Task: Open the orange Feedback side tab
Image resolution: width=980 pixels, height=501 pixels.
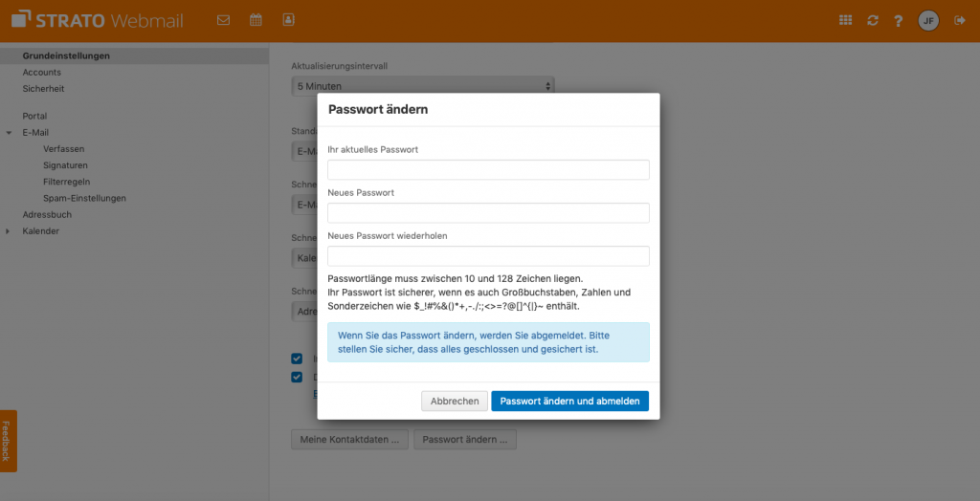Action: pyautogui.click(x=8, y=441)
